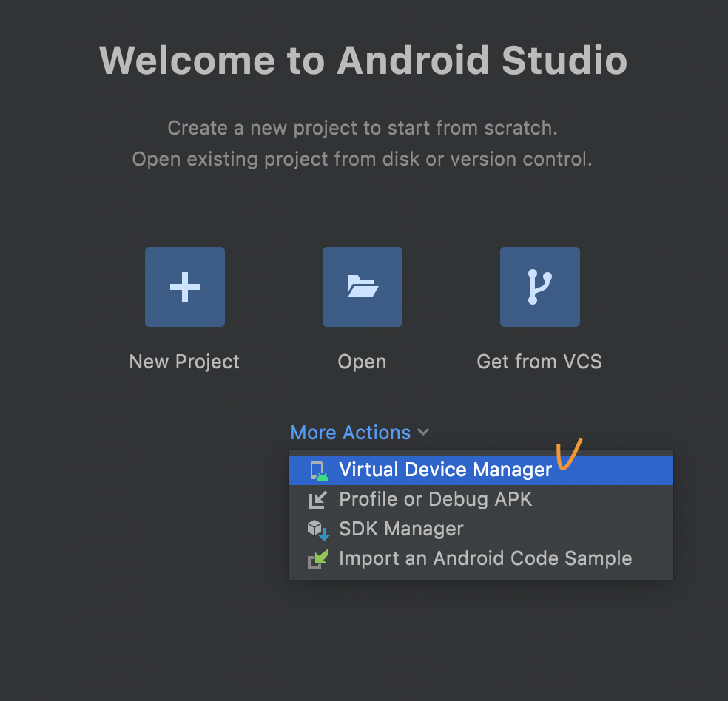Click the Virtual Device Manager phone icon
Image resolution: width=728 pixels, height=701 pixels.
coord(319,470)
